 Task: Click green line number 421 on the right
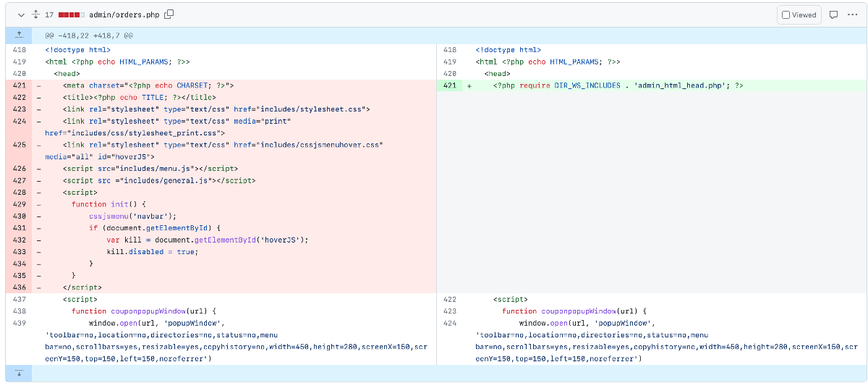pos(449,85)
